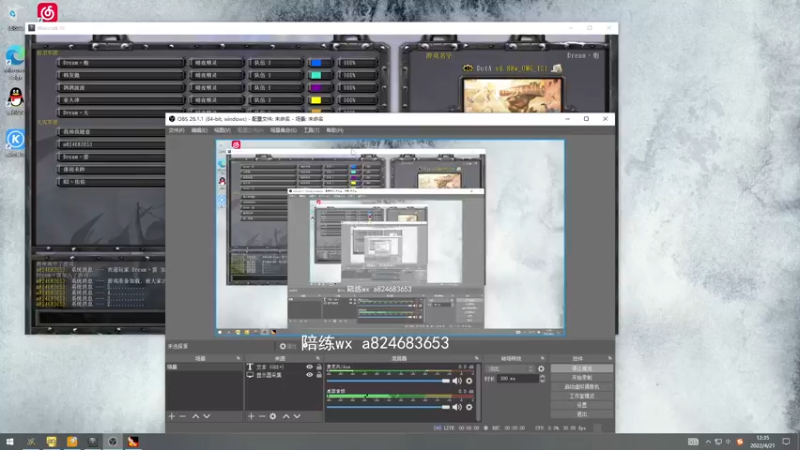
Task: Open handicap dropdown on yellow player row
Action: pyautogui.click(x=358, y=100)
